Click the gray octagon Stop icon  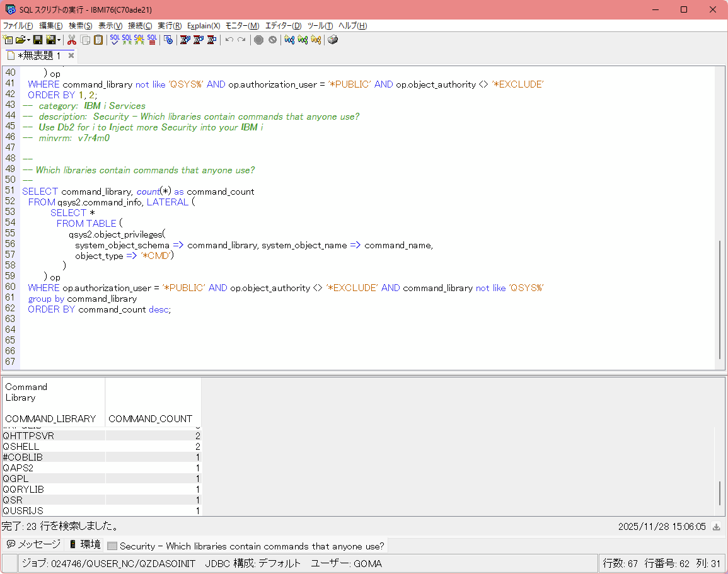pos(259,40)
